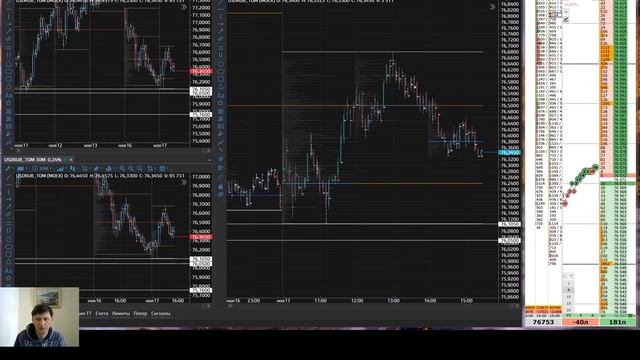Click the zoom-in magnifier in 30M chart toolbar
This screenshot has height=360, width=640.
pyautogui.click(x=122, y=168)
